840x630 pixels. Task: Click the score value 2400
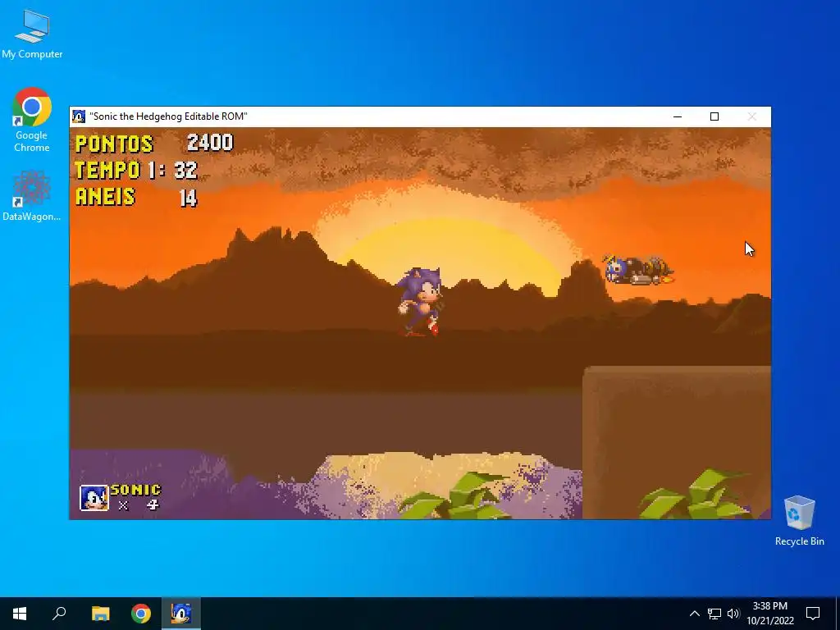coord(210,143)
